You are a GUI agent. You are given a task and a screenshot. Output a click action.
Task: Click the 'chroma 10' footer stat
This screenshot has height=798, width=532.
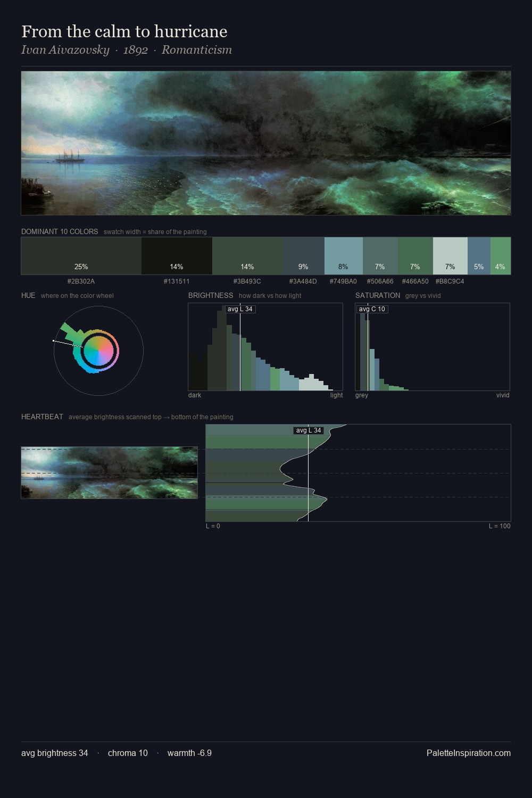(x=128, y=753)
